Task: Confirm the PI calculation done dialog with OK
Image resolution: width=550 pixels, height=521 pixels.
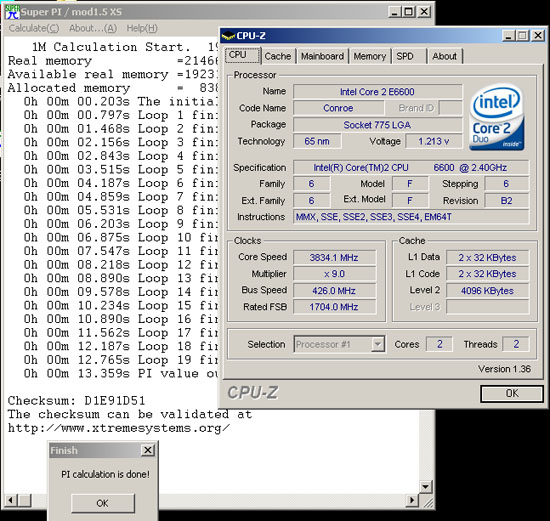Action: (x=102, y=503)
